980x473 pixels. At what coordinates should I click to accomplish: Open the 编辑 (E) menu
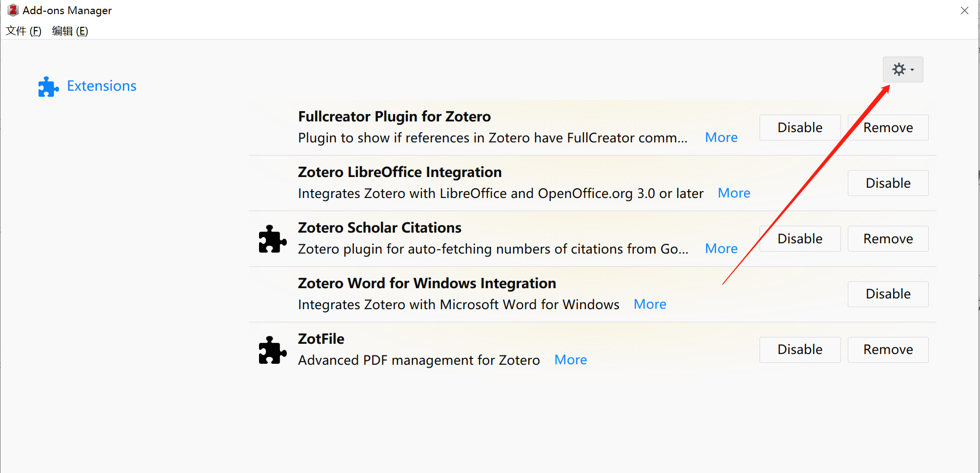pyautogui.click(x=70, y=31)
